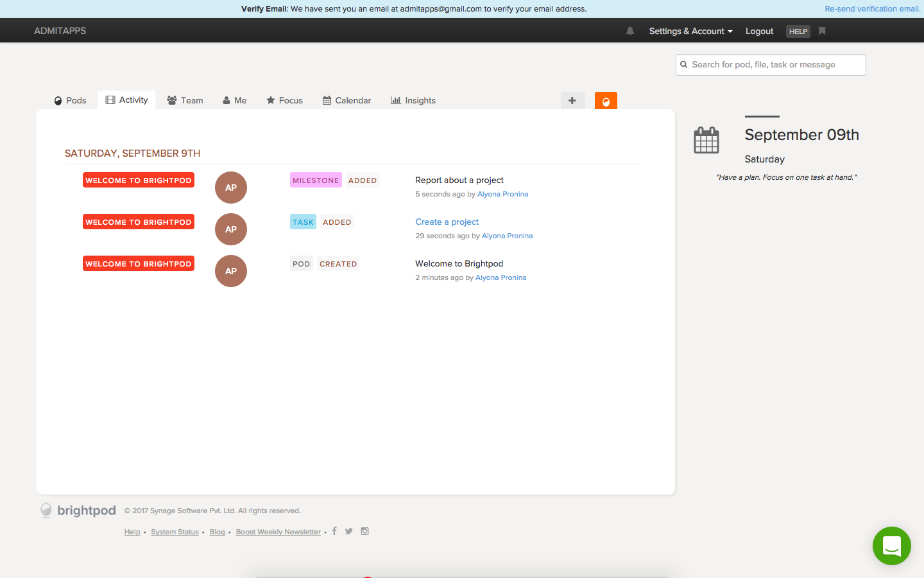924x578 pixels.
Task: Open the orange pod button
Action: pyautogui.click(x=606, y=101)
